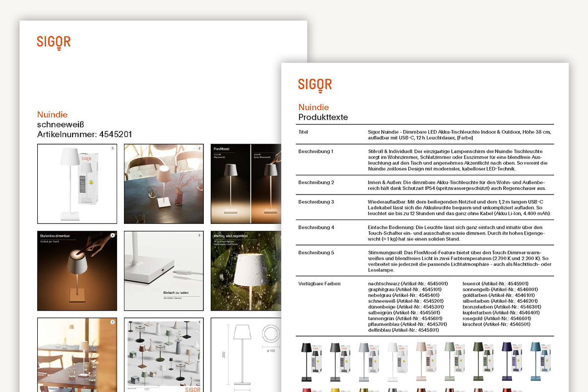Click the 'Wiederaufladbar' description paragraph
The width and height of the screenshot is (588, 392).
(x=459, y=207)
